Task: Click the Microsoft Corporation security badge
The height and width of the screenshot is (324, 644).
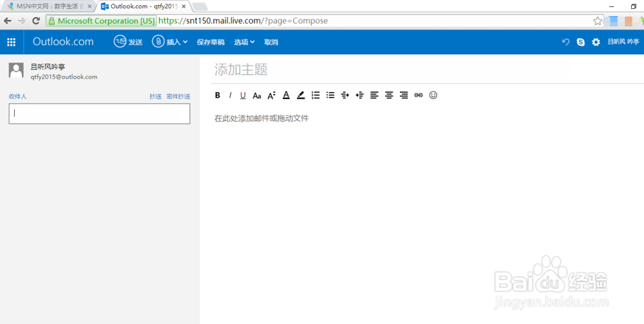Action: coord(102,21)
